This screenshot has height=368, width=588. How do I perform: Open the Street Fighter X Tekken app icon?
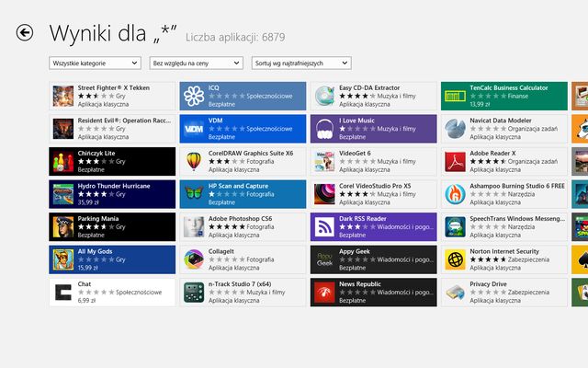63,96
